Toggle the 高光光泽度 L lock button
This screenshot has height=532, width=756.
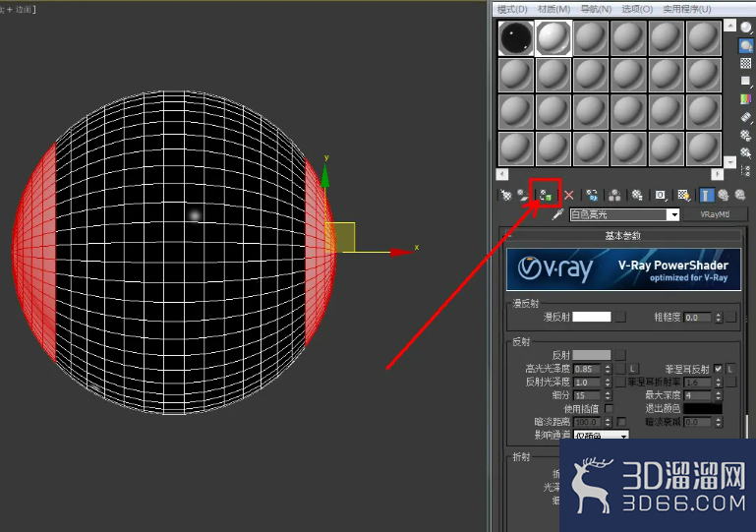coord(633,369)
